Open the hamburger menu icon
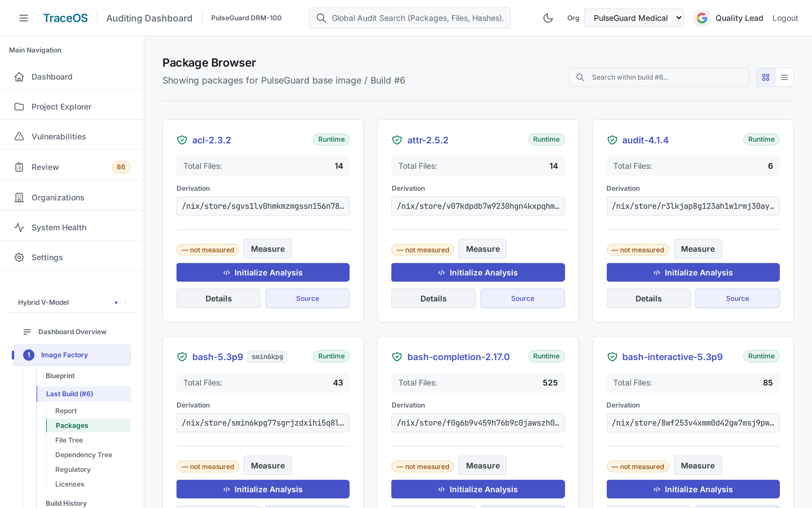 [x=23, y=18]
